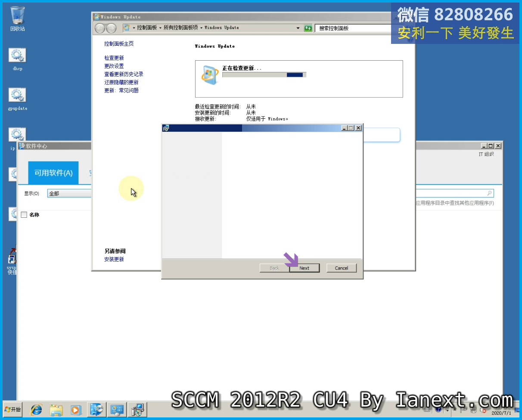The height and width of the screenshot is (420, 522).
Task: Minimize the setup wizard dialog
Action: pos(344,128)
